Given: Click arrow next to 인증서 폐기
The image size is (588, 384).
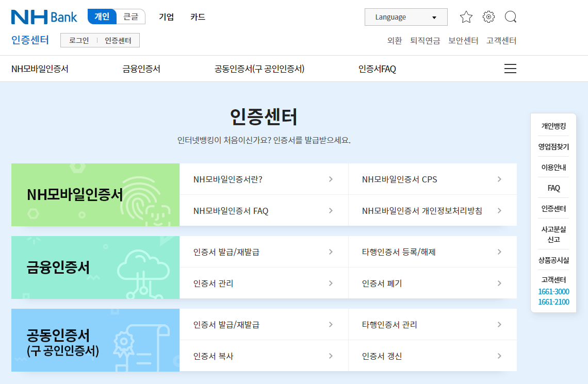Looking at the screenshot, I should point(499,283).
